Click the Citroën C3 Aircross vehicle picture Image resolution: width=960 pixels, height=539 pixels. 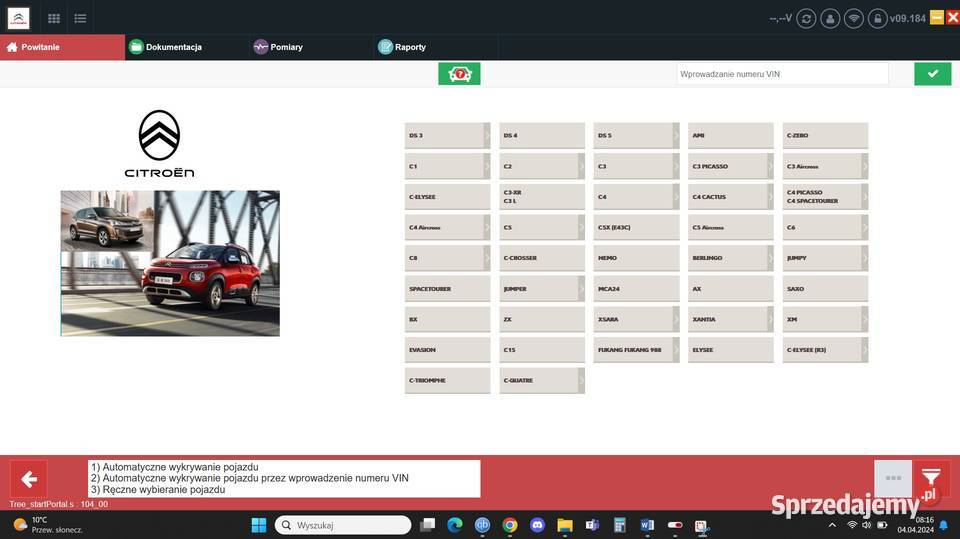pyautogui.click(x=170, y=263)
